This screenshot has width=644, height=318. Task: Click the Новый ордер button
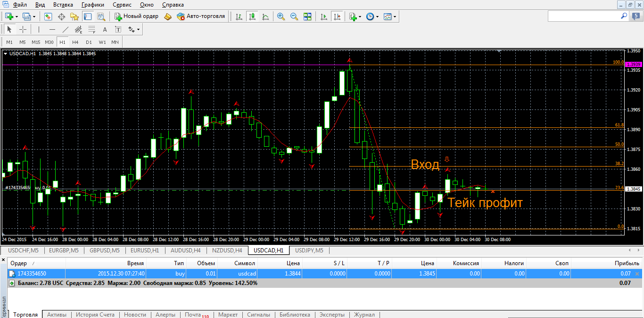click(137, 17)
